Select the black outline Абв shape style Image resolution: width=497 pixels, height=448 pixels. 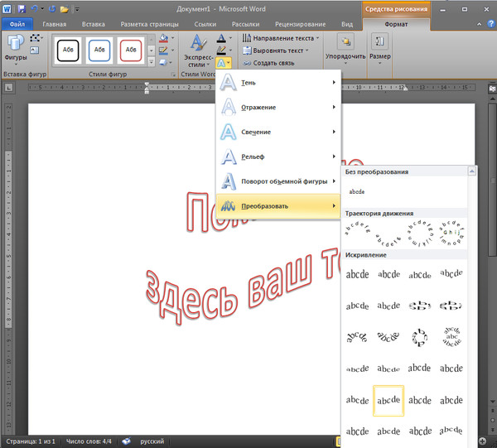tap(68, 50)
